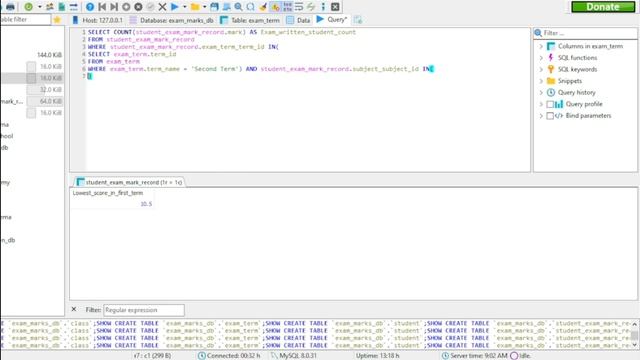Image resolution: width=640 pixels, height=360 pixels.
Task: Click the replace text icon
Action: click(251, 7)
